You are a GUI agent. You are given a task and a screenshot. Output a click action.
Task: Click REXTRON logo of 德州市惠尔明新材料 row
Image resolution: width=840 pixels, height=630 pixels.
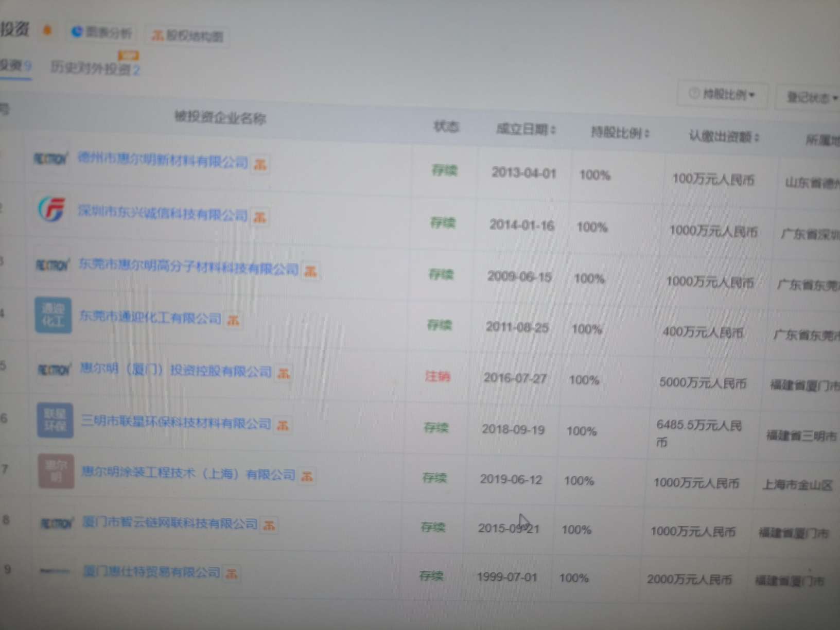pos(50,158)
